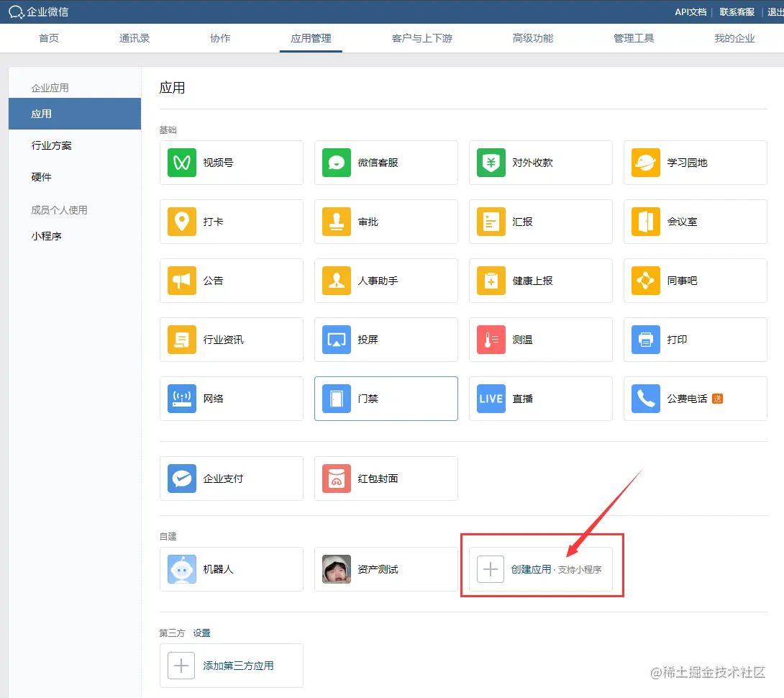Open the 审批 stamp icon
The image size is (784, 698).
[337, 222]
